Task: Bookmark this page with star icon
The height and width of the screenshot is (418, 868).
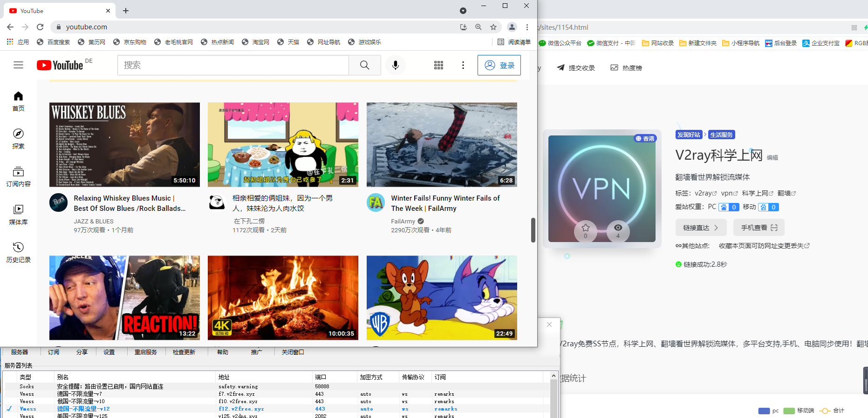Action: click(x=493, y=27)
